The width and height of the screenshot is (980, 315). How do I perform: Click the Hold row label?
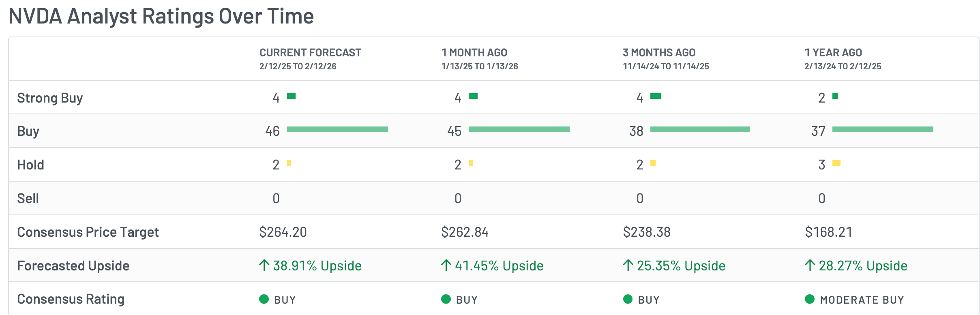(x=30, y=165)
